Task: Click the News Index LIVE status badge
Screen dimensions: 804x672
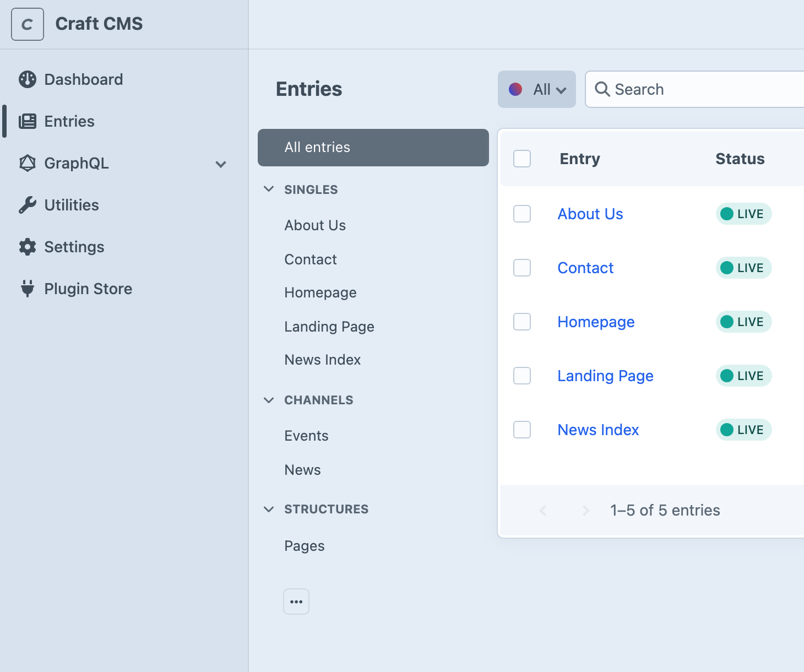Action: [x=743, y=430]
